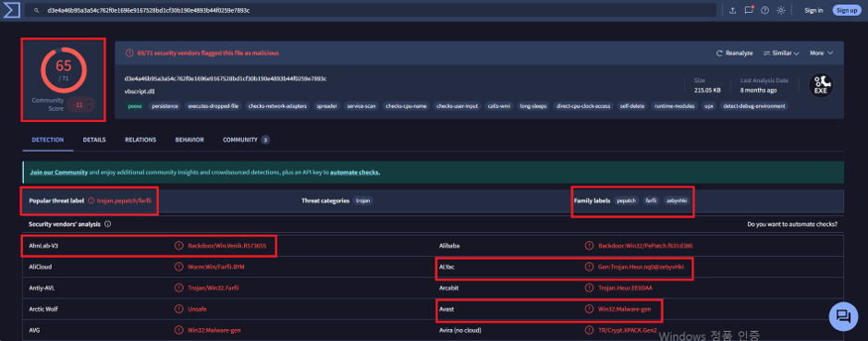Open the notifications message icon
This screenshot has height=341, width=868.
coord(749,10)
